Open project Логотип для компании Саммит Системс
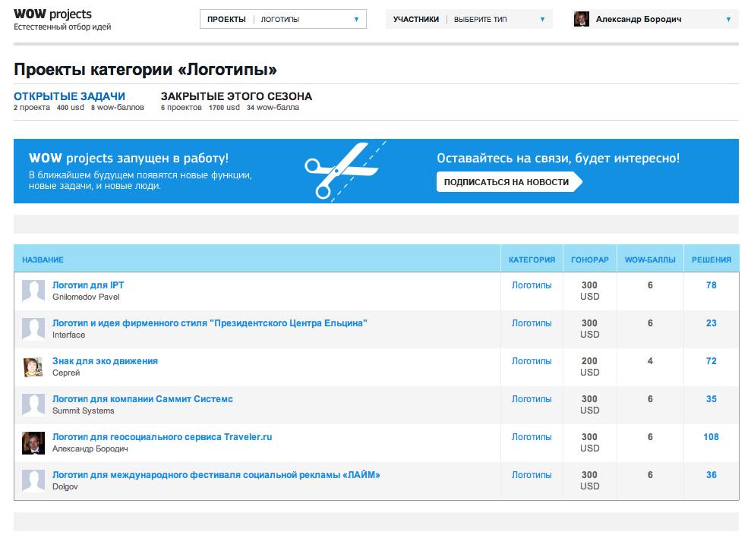Screen dimensions: 751x560 [142, 398]
